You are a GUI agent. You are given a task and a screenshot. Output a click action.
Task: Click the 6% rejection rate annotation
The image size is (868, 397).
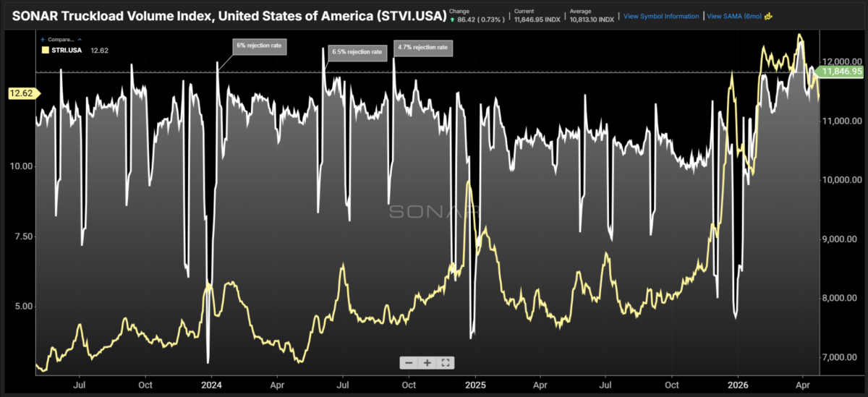tap(260, 46)
